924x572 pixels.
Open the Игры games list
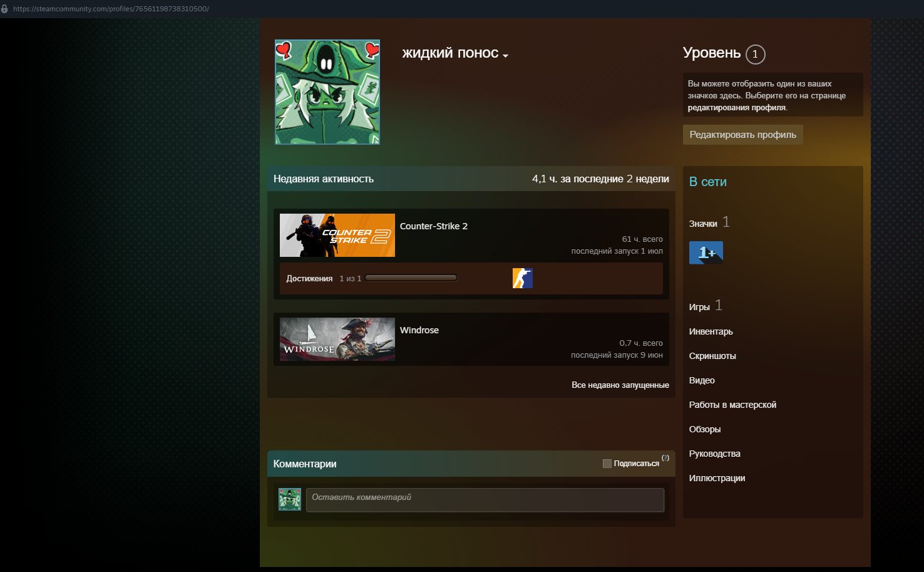click(699, 307)
